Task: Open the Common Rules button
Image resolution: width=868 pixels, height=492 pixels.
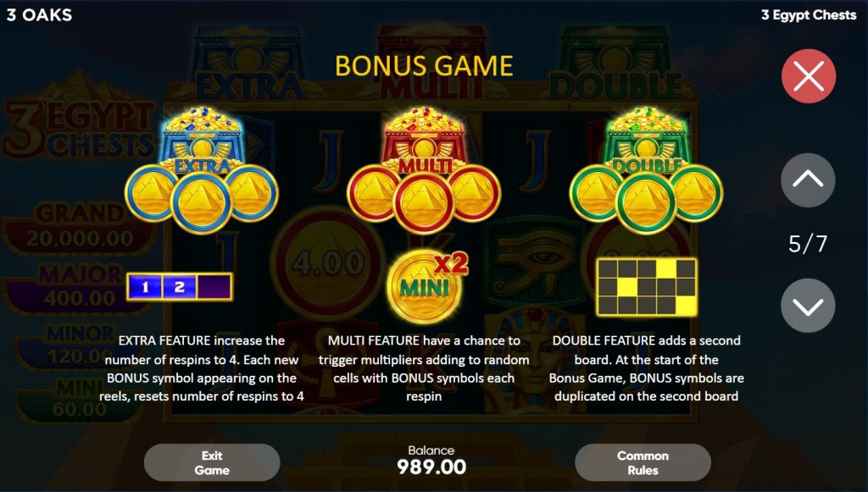Action: 643,462
